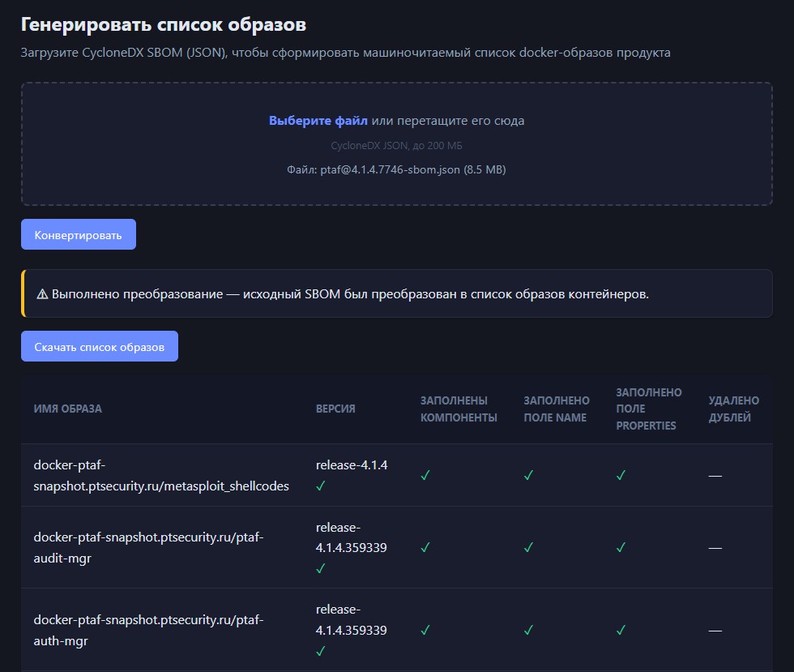Image resolution: width=794 pixels, height=672 pixels.
Task: Click the version checkmark in the ptaf-audit-mgr row
Action: tap(321, 568)
